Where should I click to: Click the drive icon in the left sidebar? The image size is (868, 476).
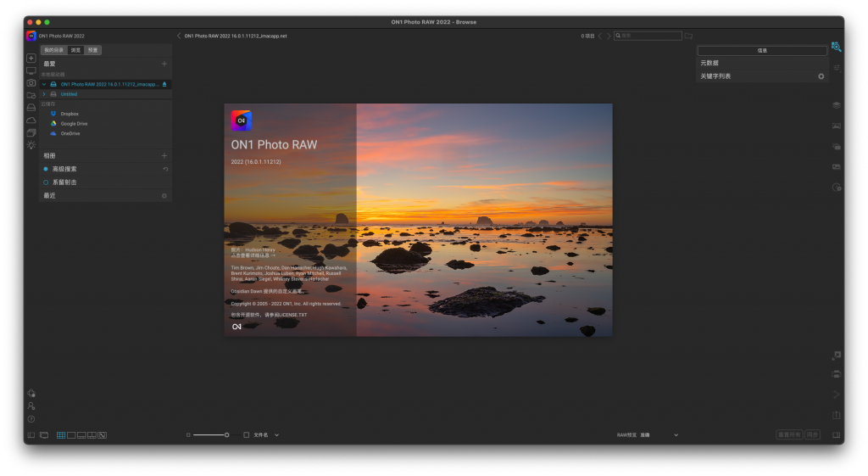[31, 108]
